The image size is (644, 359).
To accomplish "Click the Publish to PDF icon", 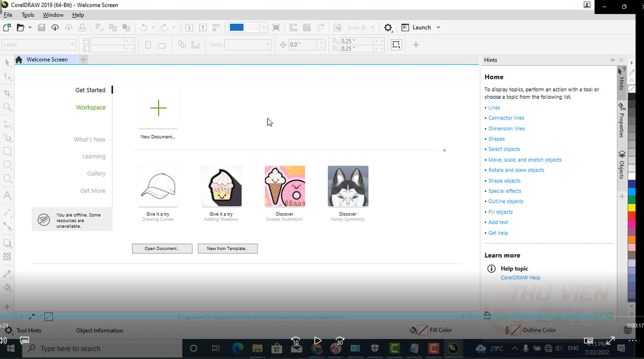I will pyautogui.click(x=216, y=27).
